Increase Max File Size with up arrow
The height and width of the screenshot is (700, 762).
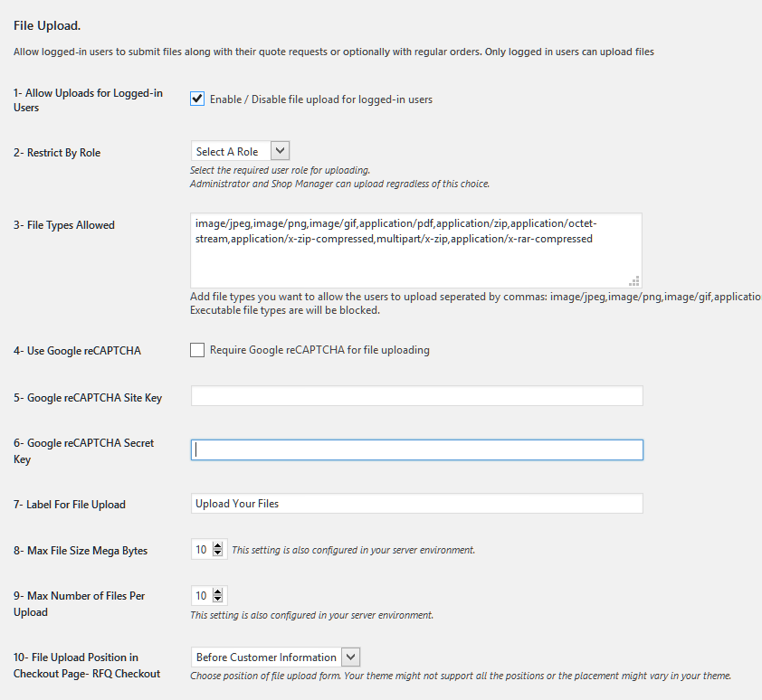218,546
